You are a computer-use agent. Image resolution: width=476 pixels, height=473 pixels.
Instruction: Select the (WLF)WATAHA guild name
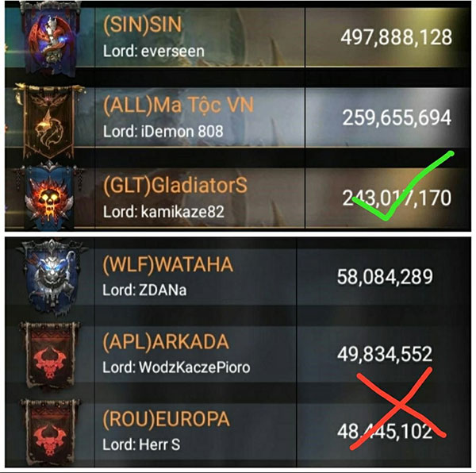(x=168, y=265)
